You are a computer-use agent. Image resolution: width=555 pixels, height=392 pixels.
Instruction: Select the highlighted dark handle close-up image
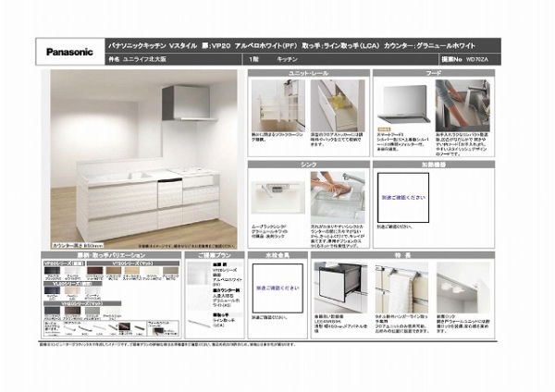tap(124, 327)
